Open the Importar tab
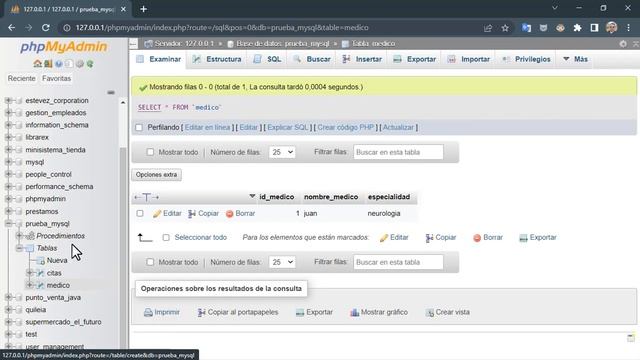 tap(469, 59)
